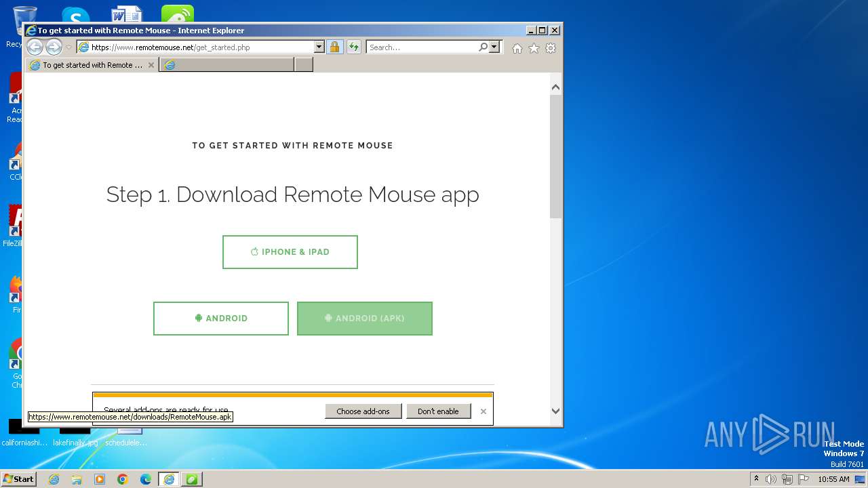Screen dimensions: 868x488
Task: Select the 'To get started with Remote' tab
Action: 92,65
